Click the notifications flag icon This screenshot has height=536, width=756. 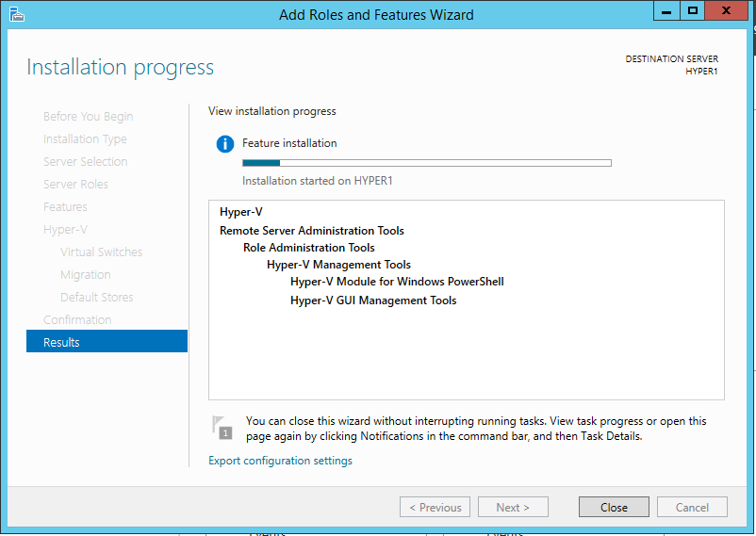[222, 428]
